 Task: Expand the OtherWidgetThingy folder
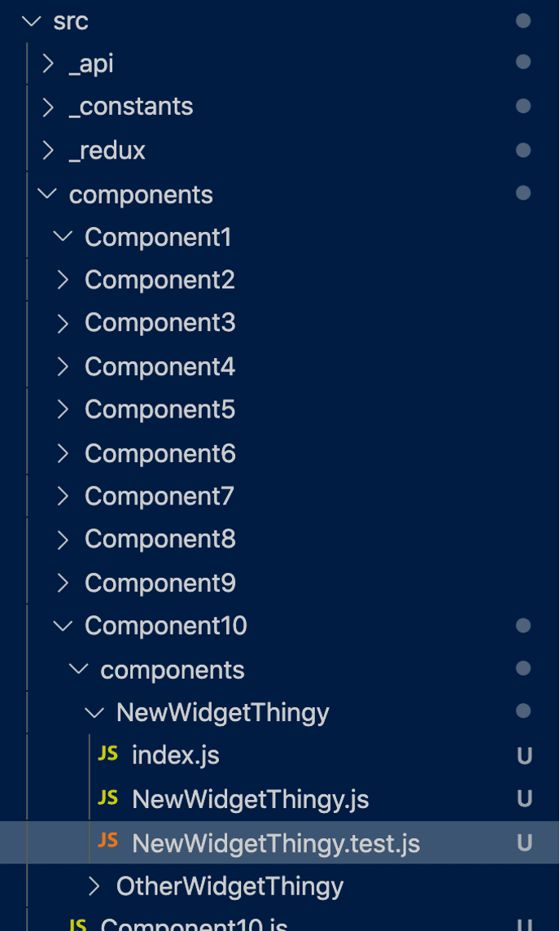click(x=94, y=886)
